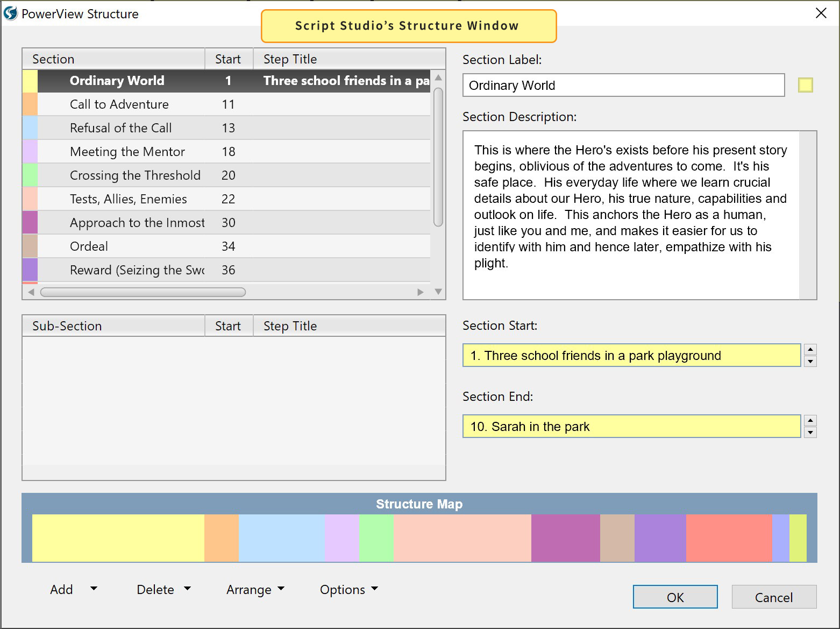Decrease Section End with the down arrow
Viewport: 840px width, 629px height.
coord(810,433)
